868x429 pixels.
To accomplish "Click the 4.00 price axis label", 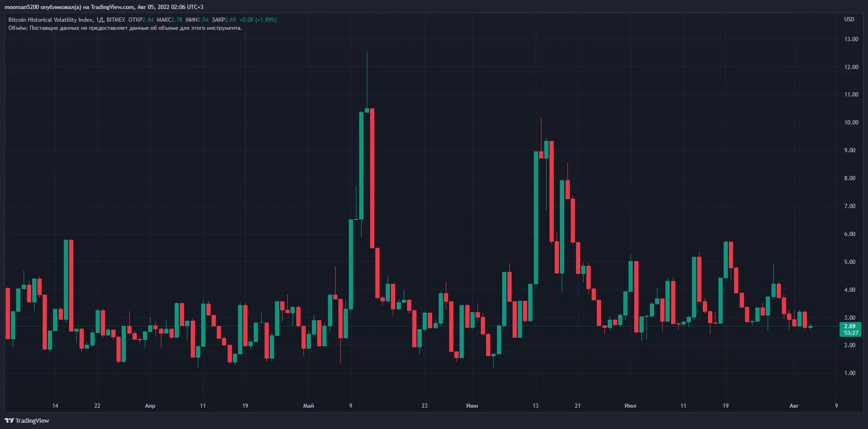I will coord(850,290).
